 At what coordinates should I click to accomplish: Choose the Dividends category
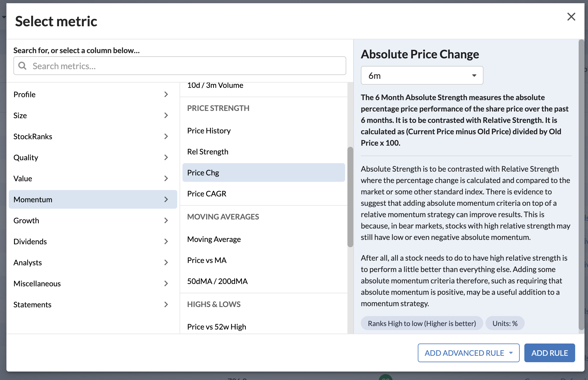tap(93, 241)
